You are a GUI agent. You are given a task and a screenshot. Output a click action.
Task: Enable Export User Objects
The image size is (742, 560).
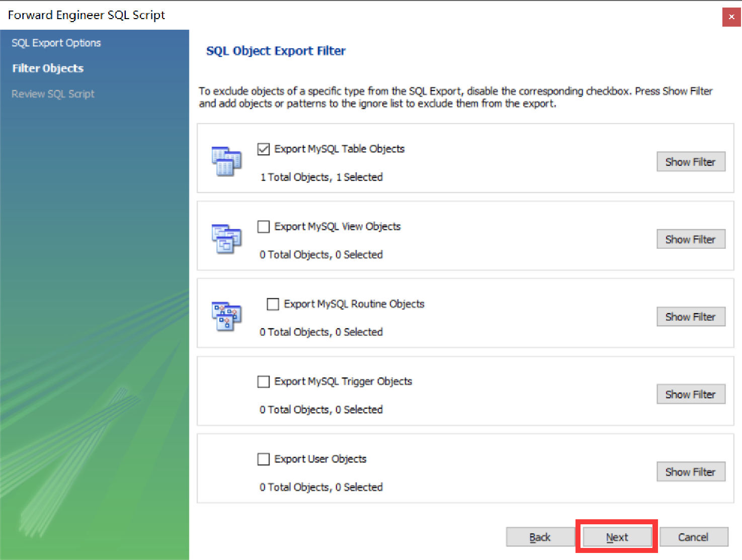[x=264, y=459]
